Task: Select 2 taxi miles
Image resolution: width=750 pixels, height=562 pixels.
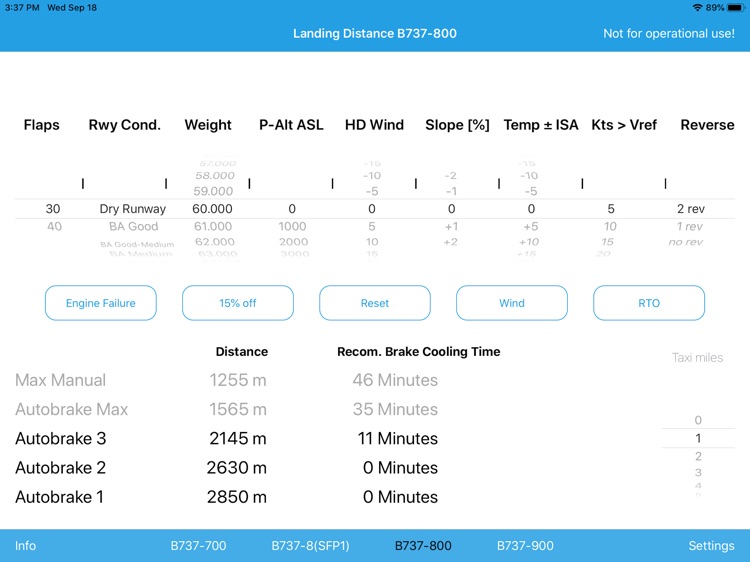Action: (x=698, y=456)
